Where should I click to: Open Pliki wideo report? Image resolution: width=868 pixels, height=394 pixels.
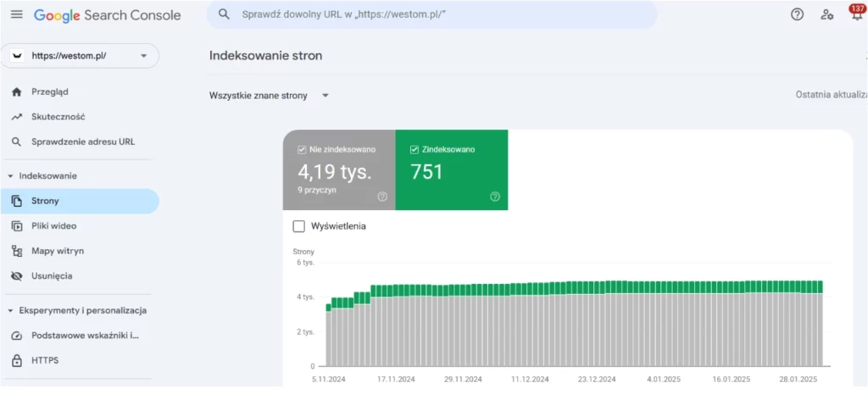pyautogui.click(x=52, y=226)
